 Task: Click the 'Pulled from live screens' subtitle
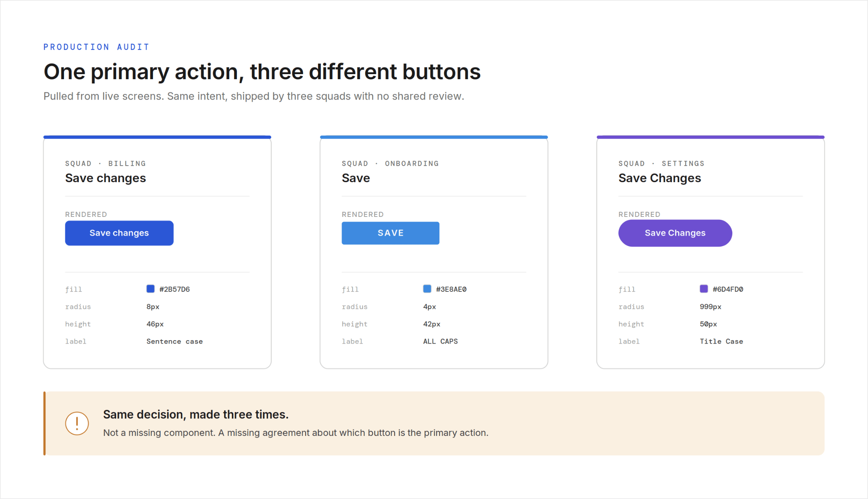pos(254,96)
